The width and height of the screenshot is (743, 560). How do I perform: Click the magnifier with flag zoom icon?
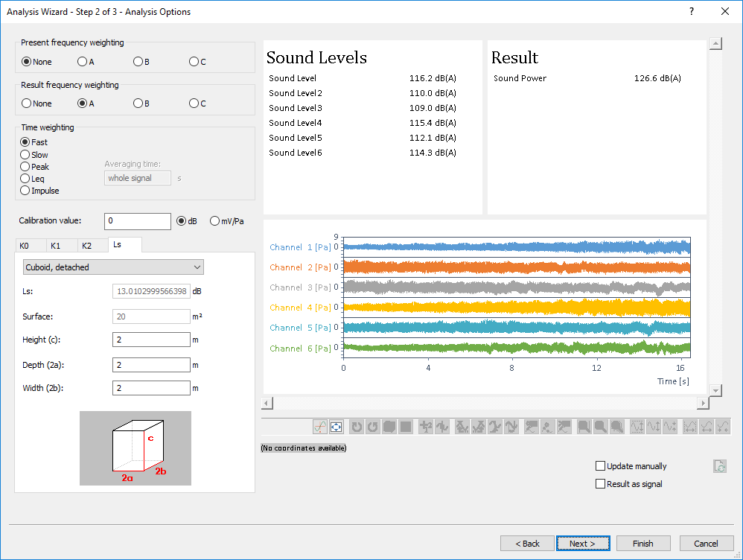[584, 427]
